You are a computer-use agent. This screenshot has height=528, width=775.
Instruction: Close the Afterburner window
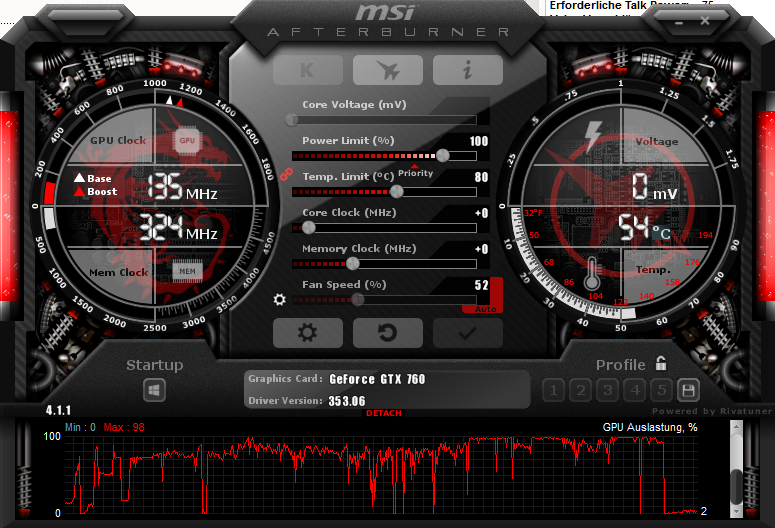705,21
